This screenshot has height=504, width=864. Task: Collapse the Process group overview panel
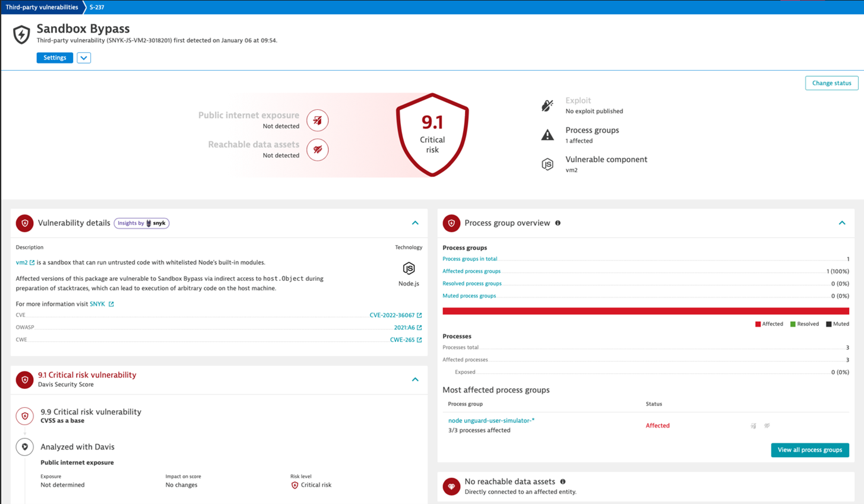coord(842,223)
